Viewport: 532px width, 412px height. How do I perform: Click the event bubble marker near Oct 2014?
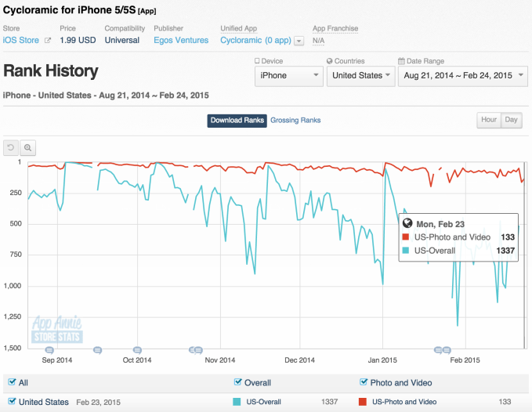(x=138, y=349)
